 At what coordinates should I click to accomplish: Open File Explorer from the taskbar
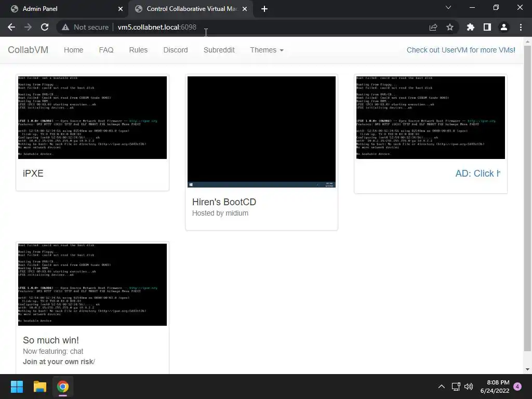pyautogui.click(x=39, y=387)
